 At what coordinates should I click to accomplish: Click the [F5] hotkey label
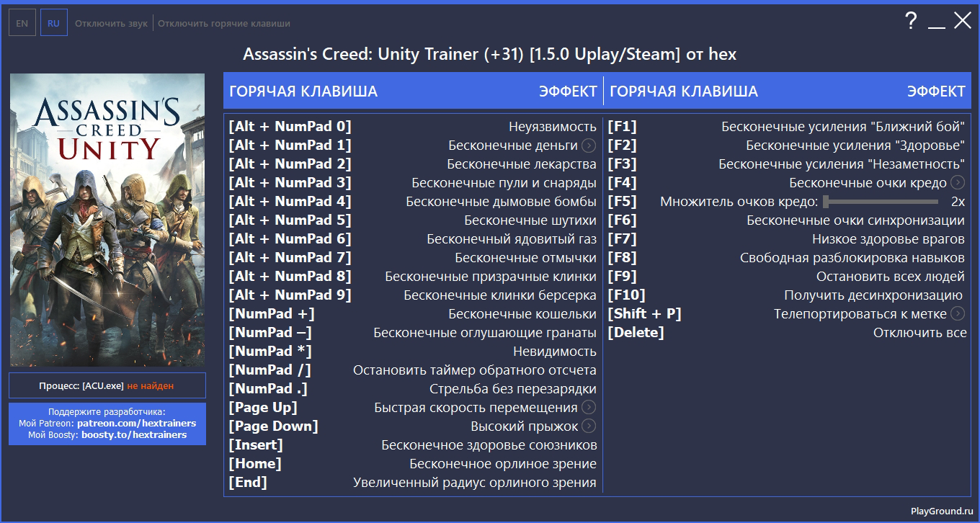click(623, 202)
